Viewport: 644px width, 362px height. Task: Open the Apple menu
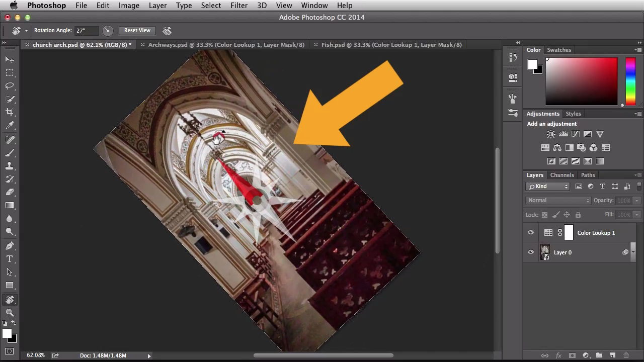pos(14,6)
